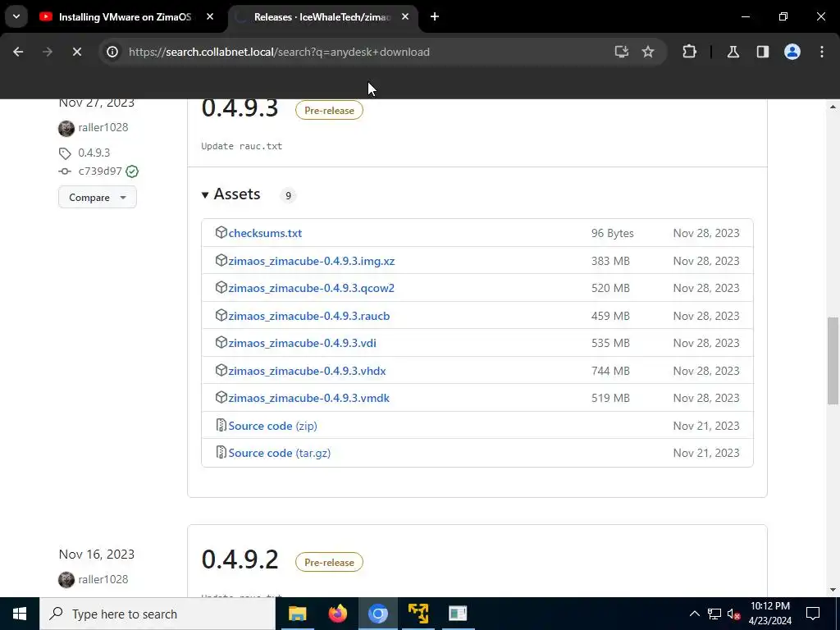Collapse the Assets section triangle

pyautogui.click(x=204, y=195)
